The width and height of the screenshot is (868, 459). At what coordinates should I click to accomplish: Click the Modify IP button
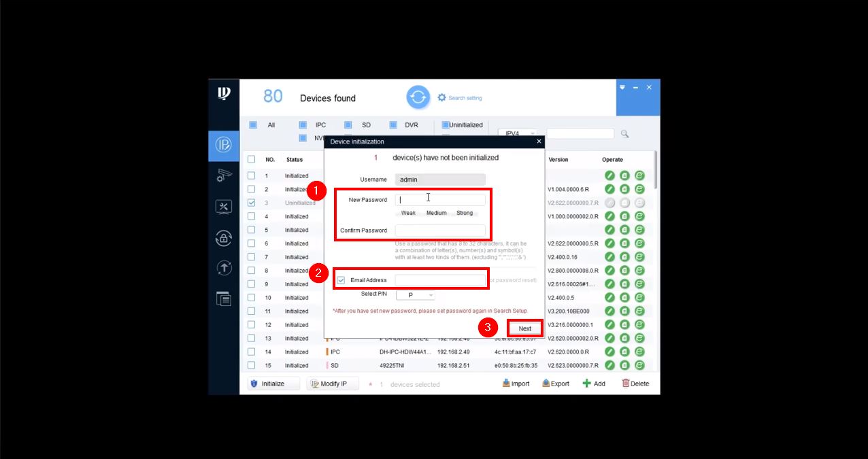(333, 384)
